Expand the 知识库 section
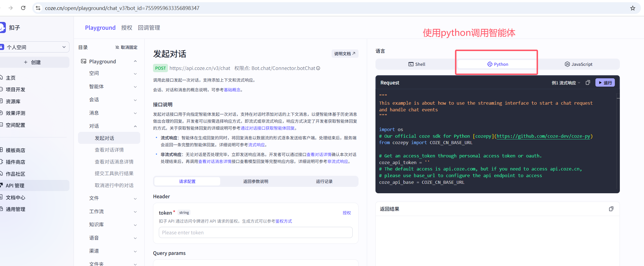The width and height of the screenshot is (644, 266). (x=135, y=225)
